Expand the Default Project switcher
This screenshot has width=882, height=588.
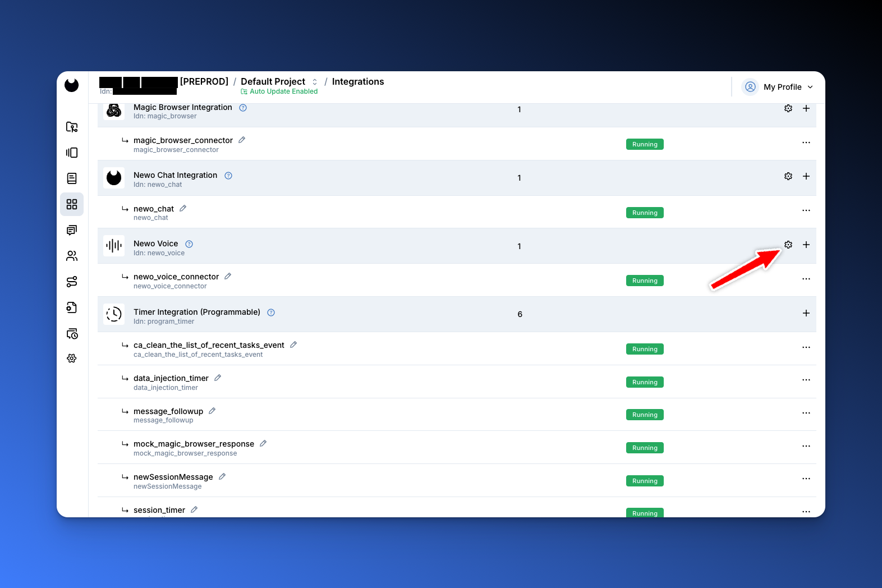315,82
